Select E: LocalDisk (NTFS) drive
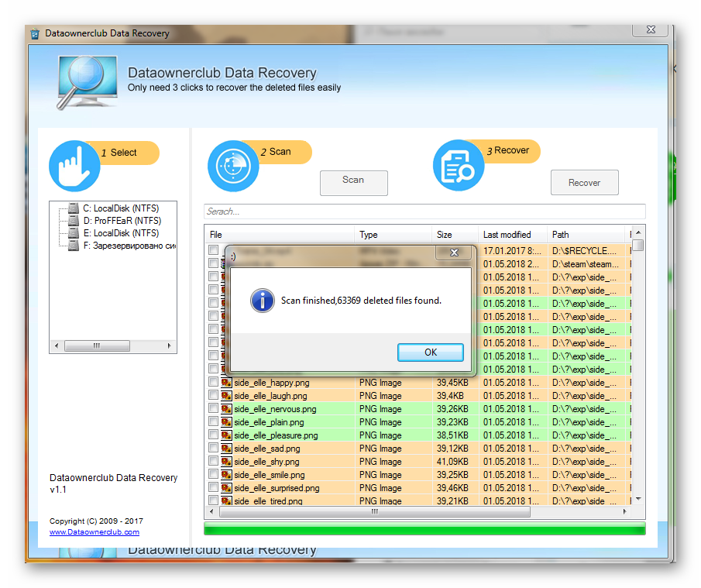The height and width of the screenshot is (588, 701). click(x=121, y=233)
